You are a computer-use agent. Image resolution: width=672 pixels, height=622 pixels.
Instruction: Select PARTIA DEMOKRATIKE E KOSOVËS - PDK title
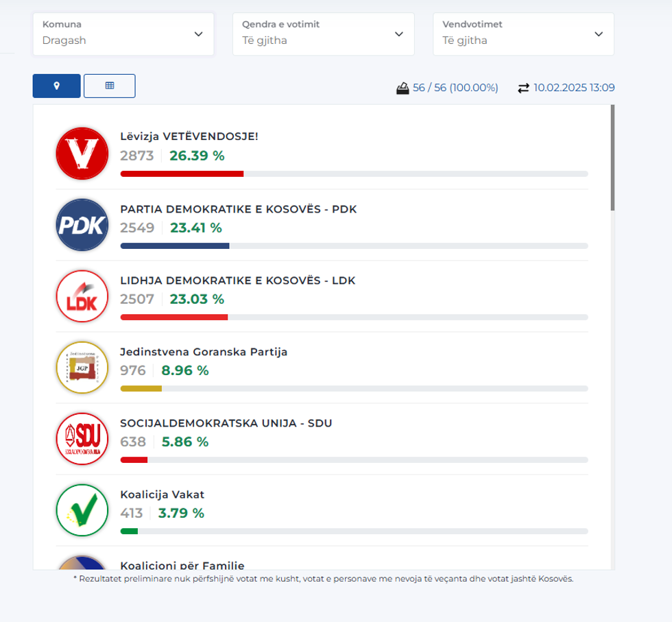[238, 209]
